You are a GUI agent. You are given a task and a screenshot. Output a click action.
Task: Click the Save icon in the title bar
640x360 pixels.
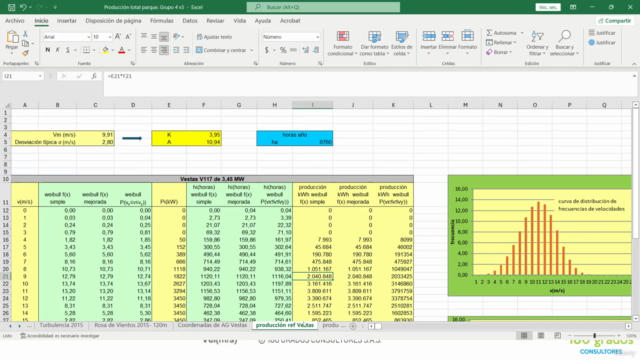(11, 7)
